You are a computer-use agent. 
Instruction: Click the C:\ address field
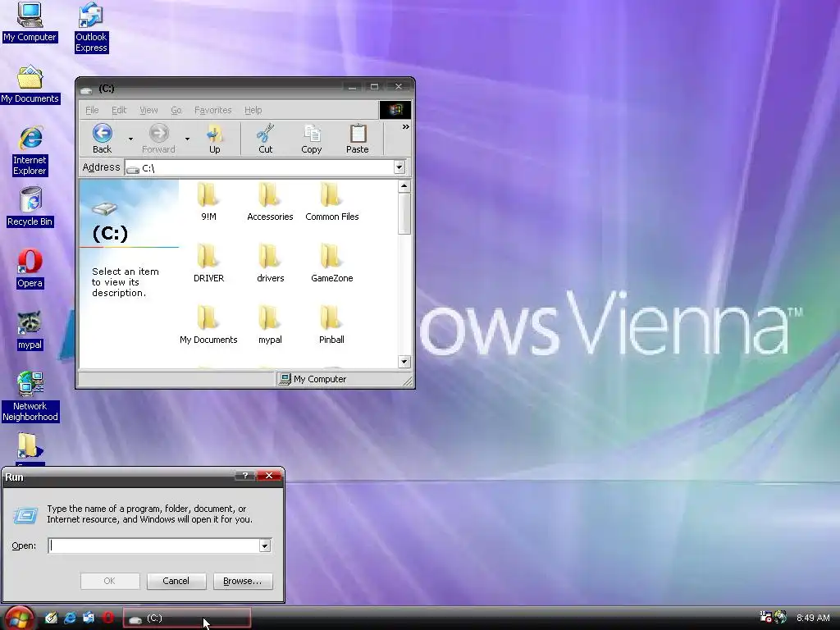[260, 167]
